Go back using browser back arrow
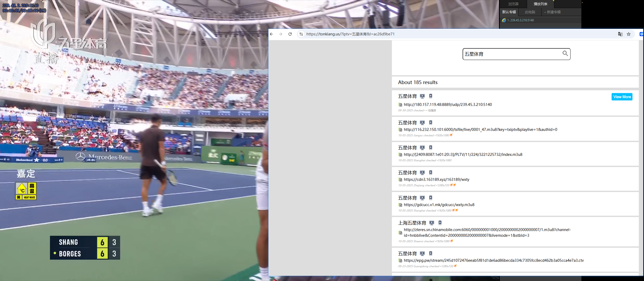Image resolution: width=644 pixels, height=281 pixels. pyautogui.click(x=272, y=34)
